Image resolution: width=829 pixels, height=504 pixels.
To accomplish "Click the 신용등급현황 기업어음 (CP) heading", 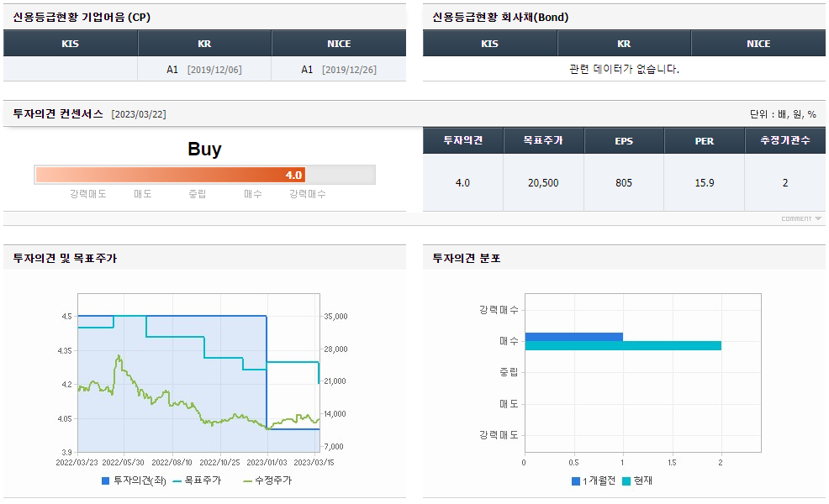I will pos(82,17).
